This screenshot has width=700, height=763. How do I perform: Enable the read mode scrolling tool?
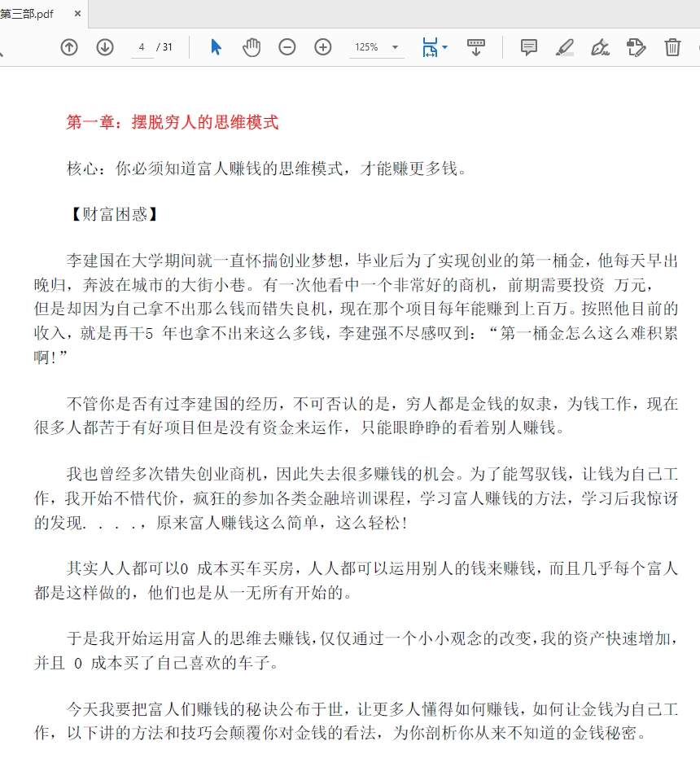point(476,47)
